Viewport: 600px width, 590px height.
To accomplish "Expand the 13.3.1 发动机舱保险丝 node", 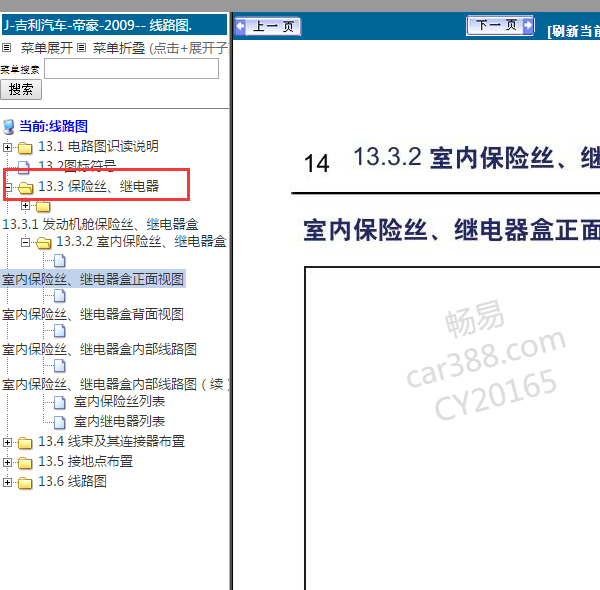I will (x=25, y=206).
